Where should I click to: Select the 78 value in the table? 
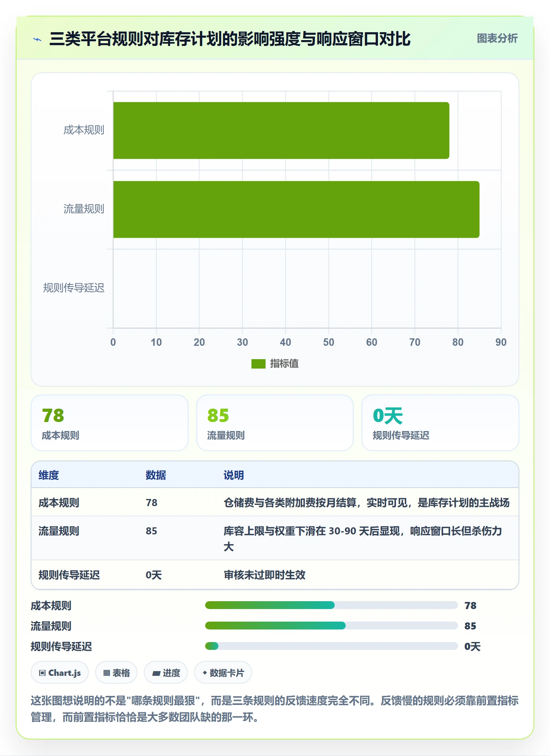pos(152,503)
